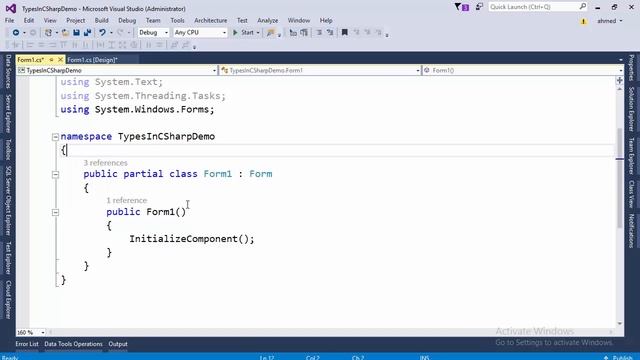
Task: Click the Open File folder icon
Action: (x=65, y=33)
